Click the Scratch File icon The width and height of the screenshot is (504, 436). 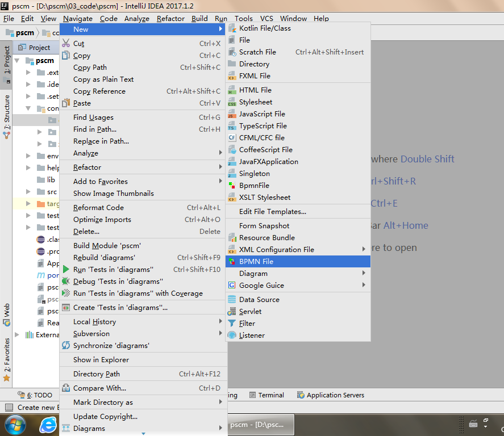click(232, 52)
